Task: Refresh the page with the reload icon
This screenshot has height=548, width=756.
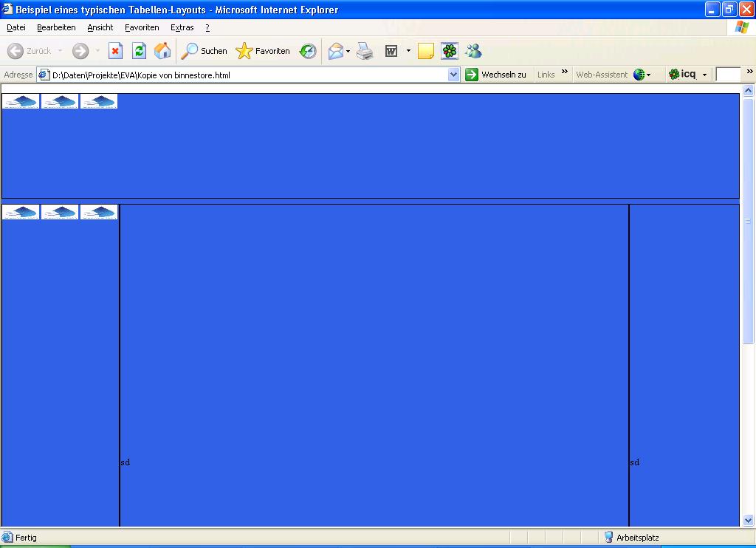Action: click(x=139, y=51)
